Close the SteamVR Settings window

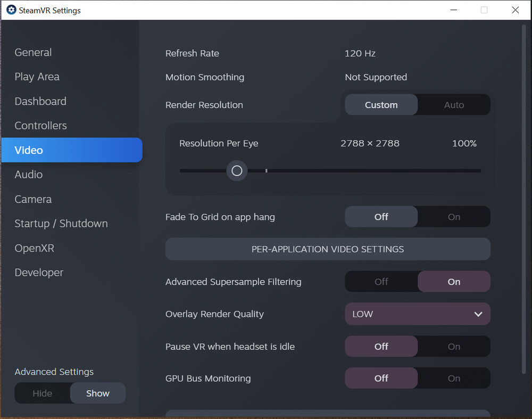pyautogui.click(x=515, y=10)
